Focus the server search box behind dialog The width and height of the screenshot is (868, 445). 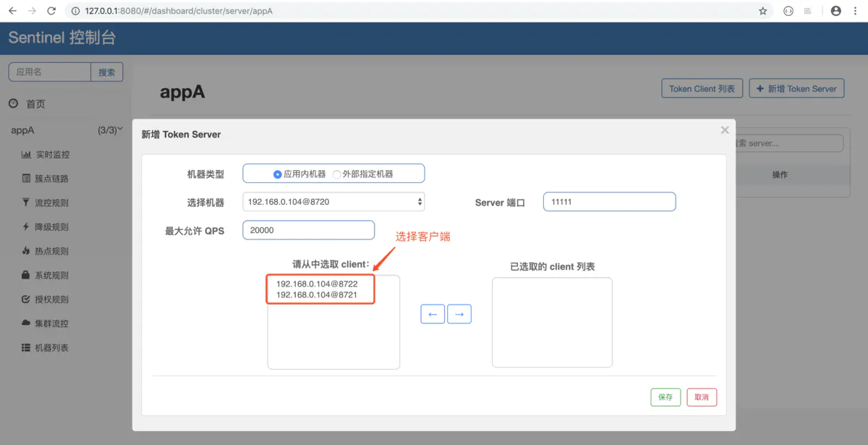[789, 143]
